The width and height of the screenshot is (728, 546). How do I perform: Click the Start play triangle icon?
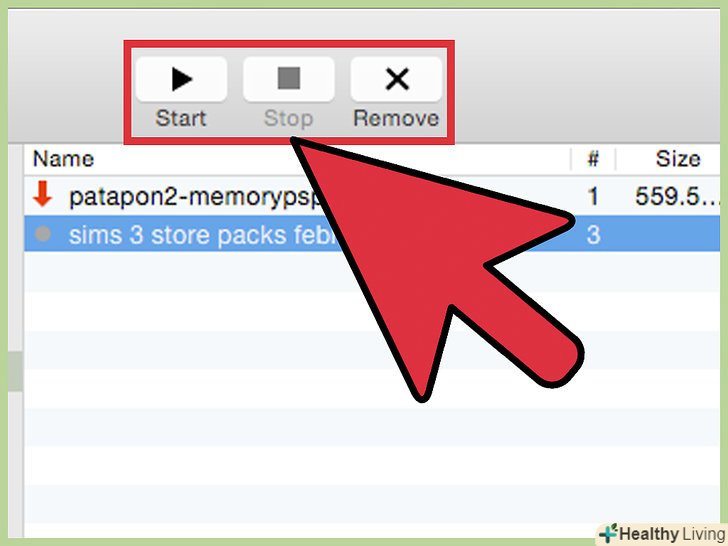[x=182, y=79]
